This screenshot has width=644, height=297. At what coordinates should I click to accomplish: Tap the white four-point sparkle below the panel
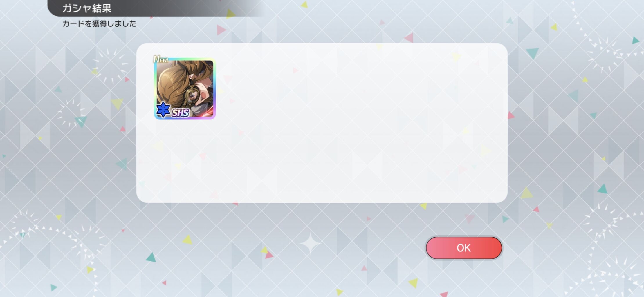(309, 243)
